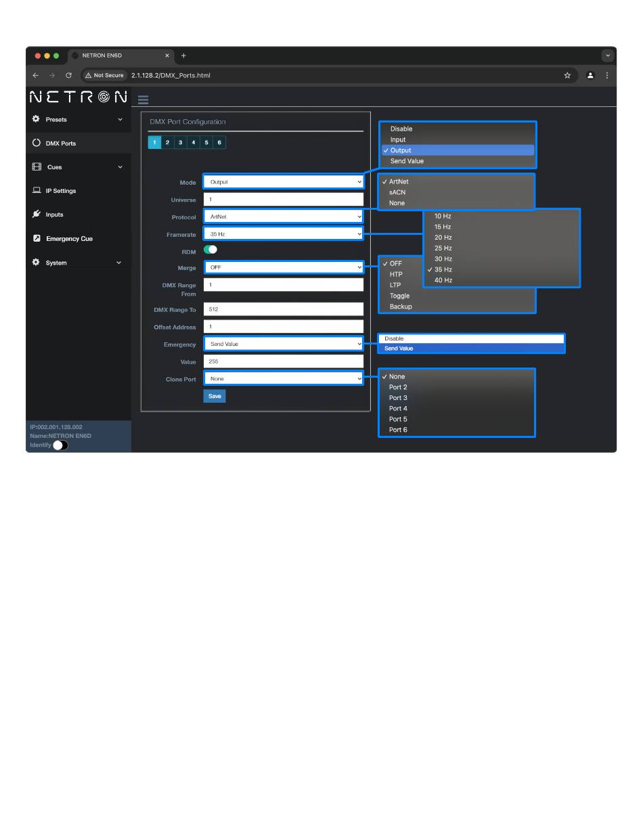Open the Emergency Cue page
The image size is (643, 840).
click(x=69, y=239)
